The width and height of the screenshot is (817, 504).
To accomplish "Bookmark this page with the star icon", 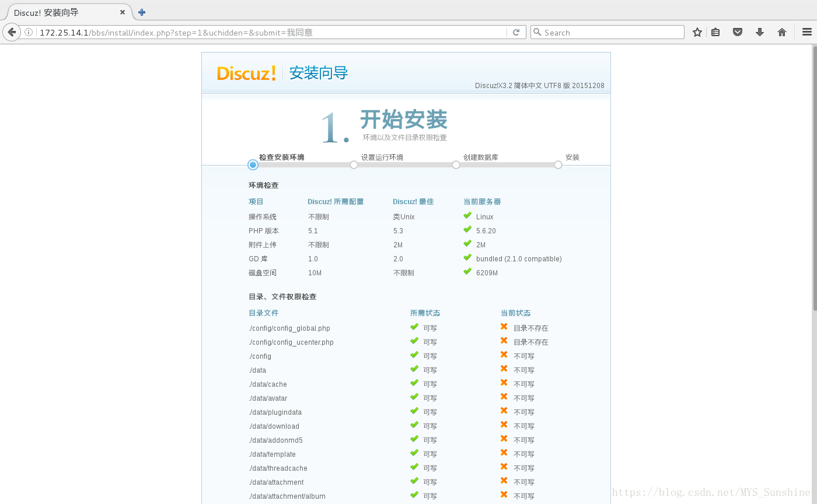I will [697, 33].
